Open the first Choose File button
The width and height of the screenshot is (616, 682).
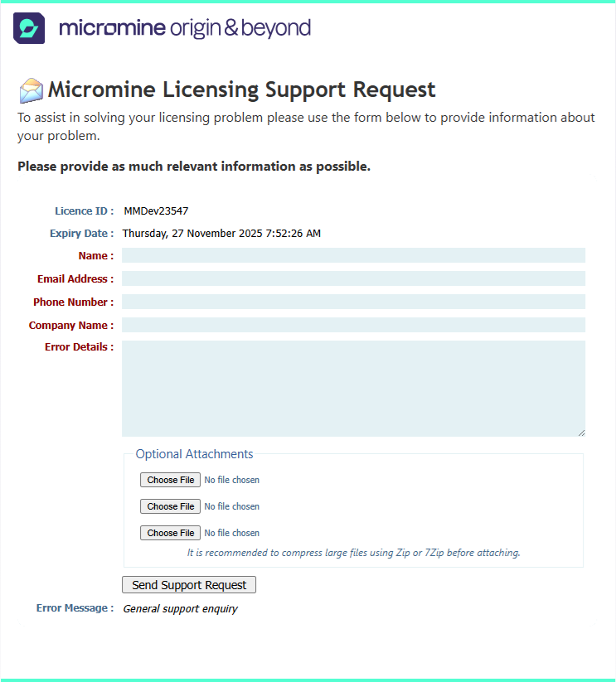coord(170,480)
